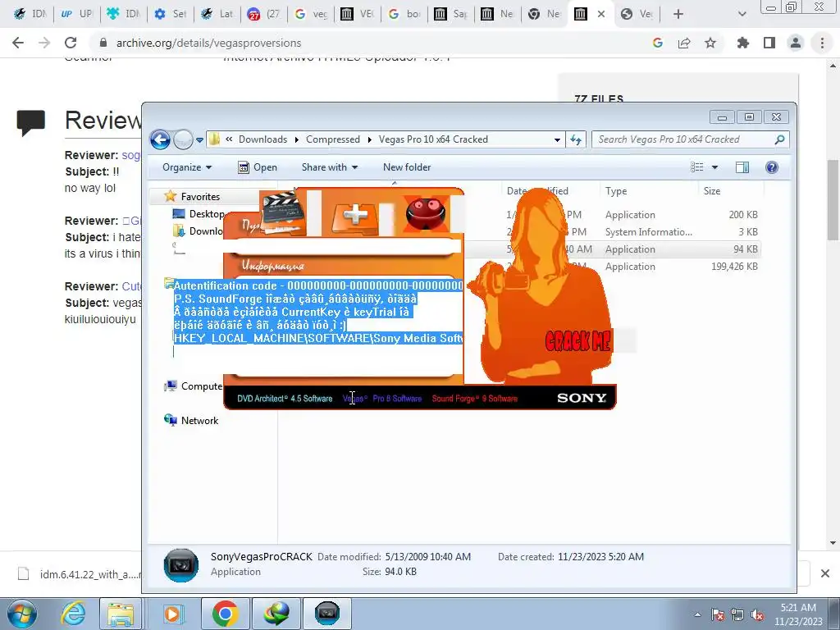
Task: Click the SONY logo in crack window
Action: 582,398
